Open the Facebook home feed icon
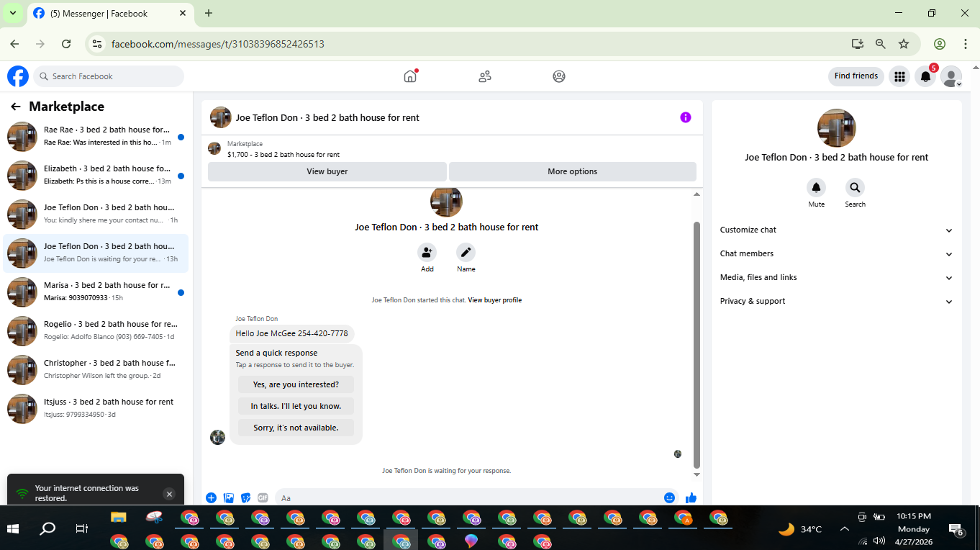980x550 pixels. pos(410,76)
